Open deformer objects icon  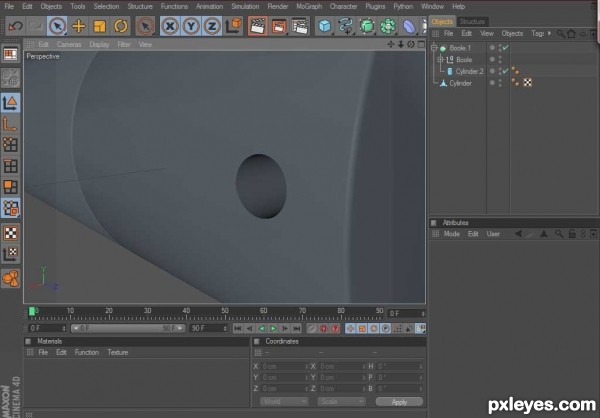point(409,26)
